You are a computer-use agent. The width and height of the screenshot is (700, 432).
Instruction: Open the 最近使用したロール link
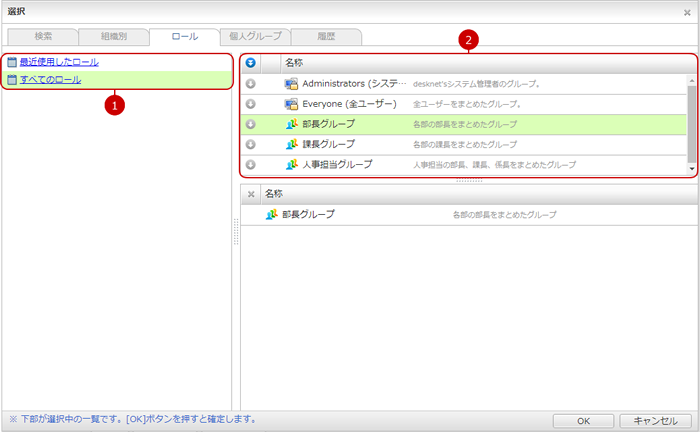[x=59, y=62]
